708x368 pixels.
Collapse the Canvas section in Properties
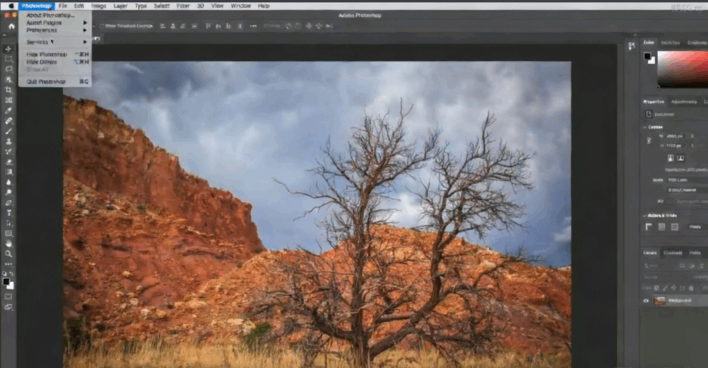[x=644, y=127]
